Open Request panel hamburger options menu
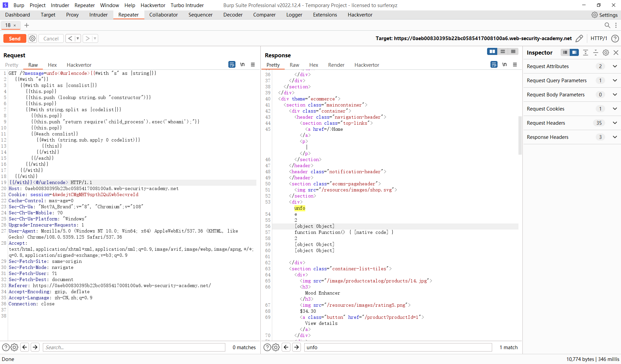621x364 pixels. (x=253, y=64)
